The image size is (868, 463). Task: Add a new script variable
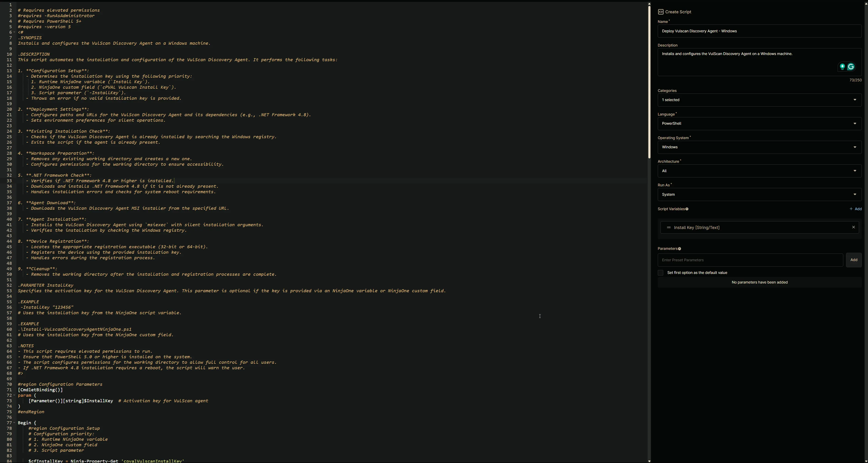[x=856, y=209]
